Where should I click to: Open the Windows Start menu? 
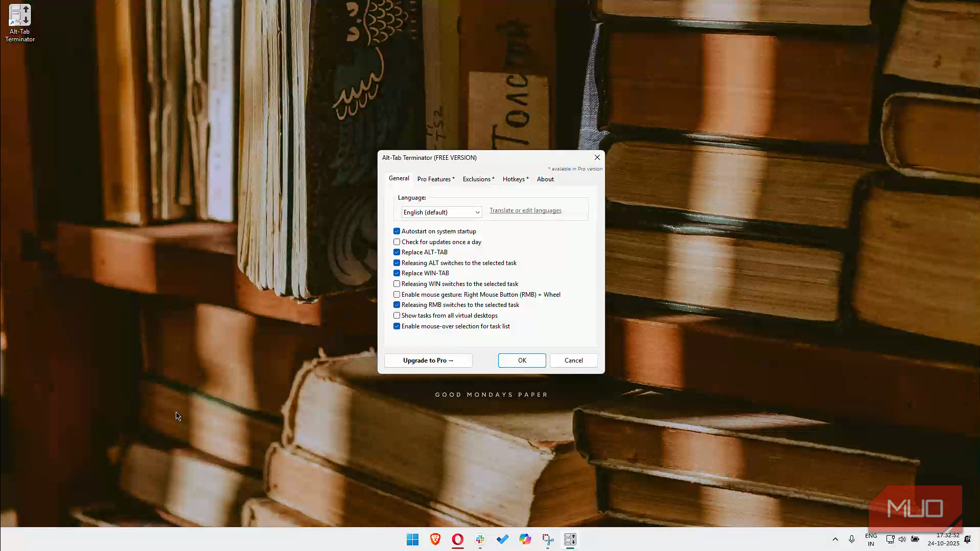coord(412,539)
